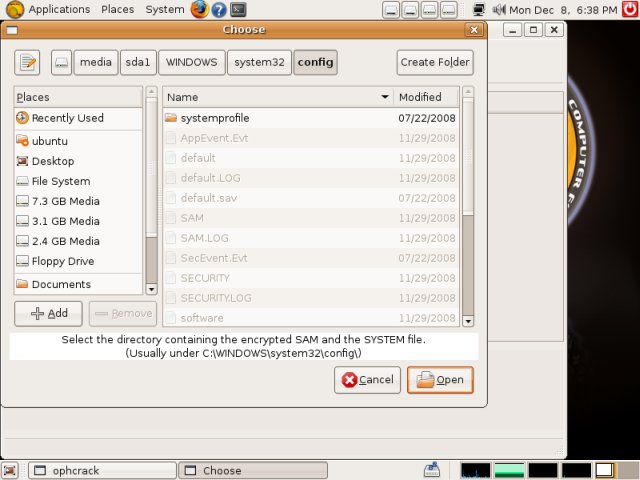Screen dimensions: 640x480
Task: Click the red power/shutdown icon
Action: 630,9
